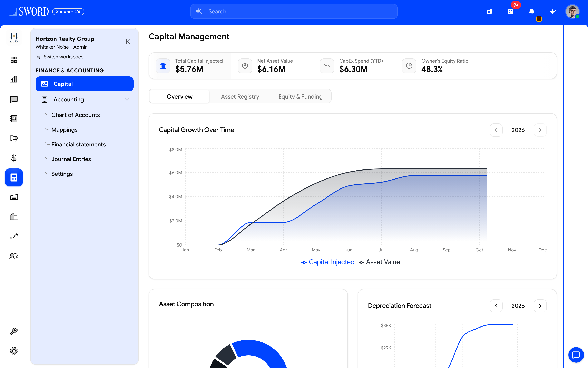The width and height of the screenshot is (588, 368).
Task: Open the notifications bell icon
Action: coord(531,11)
